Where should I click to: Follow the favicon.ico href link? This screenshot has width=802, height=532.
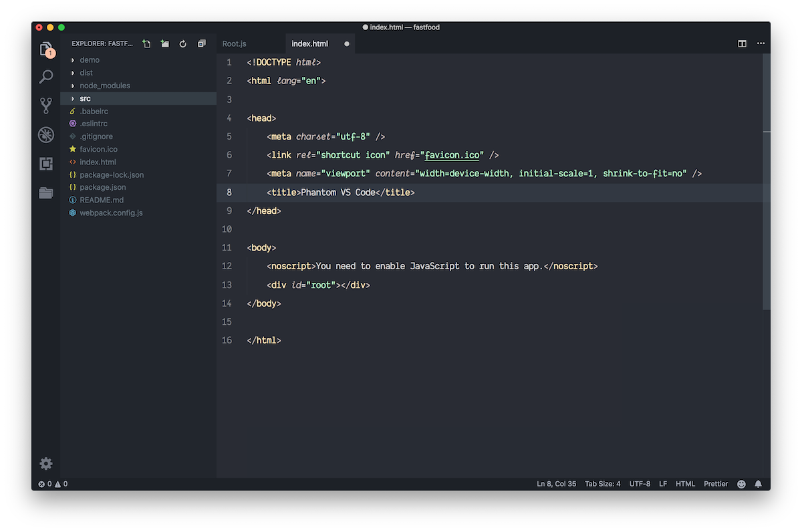452,155
